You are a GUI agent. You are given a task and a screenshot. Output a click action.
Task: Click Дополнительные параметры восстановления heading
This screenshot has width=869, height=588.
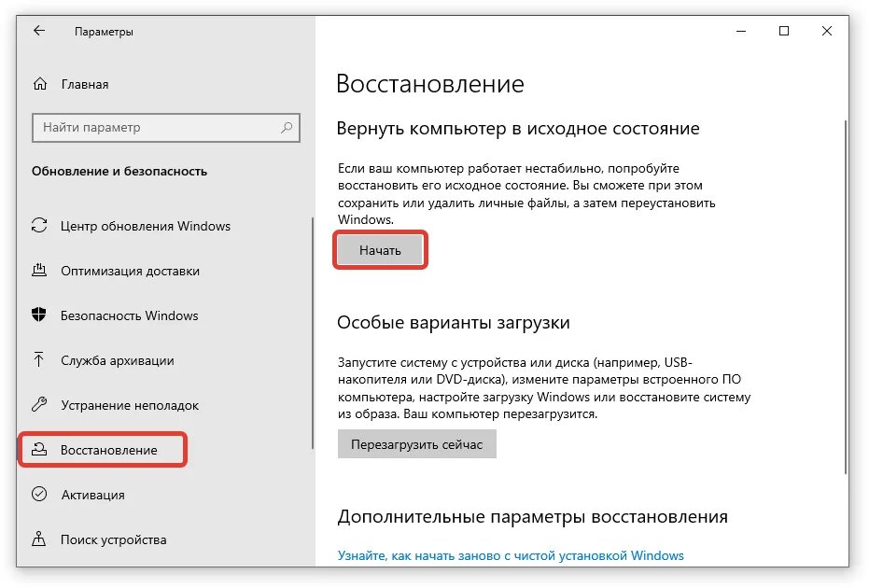click(533, 516)
